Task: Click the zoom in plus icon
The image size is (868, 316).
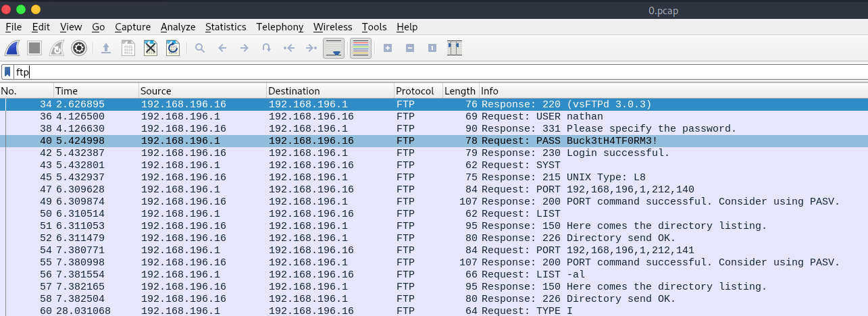Action: pos(387,48)
